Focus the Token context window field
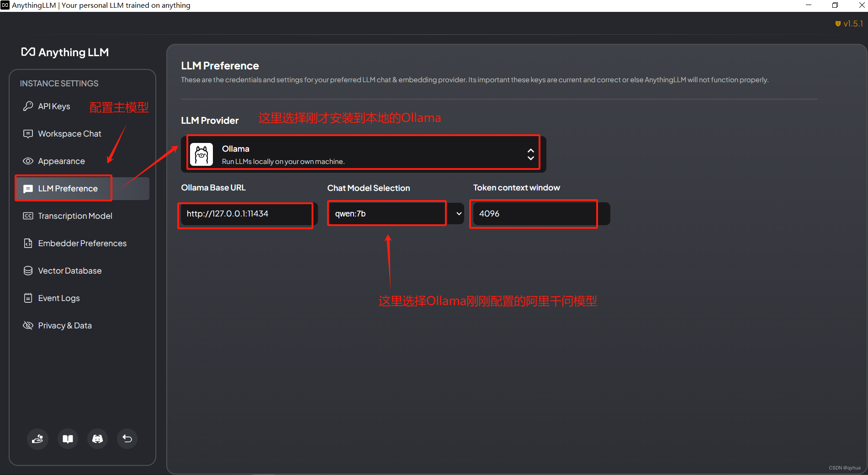868x475 pixels. [x=542, y=213]
